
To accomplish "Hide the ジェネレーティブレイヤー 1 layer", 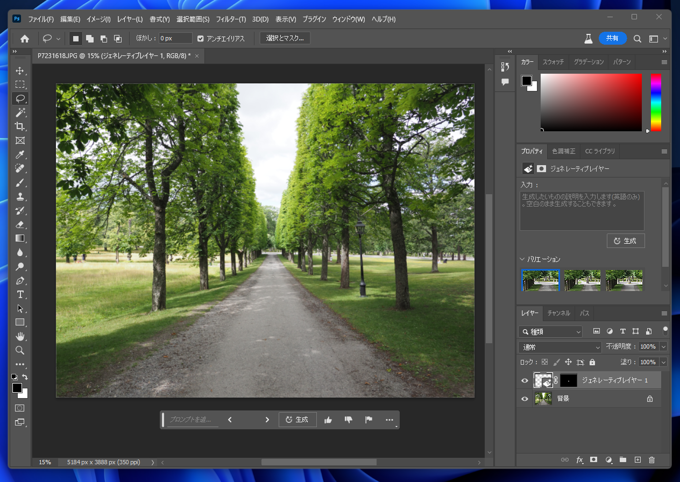I will (x=524, y=381).
